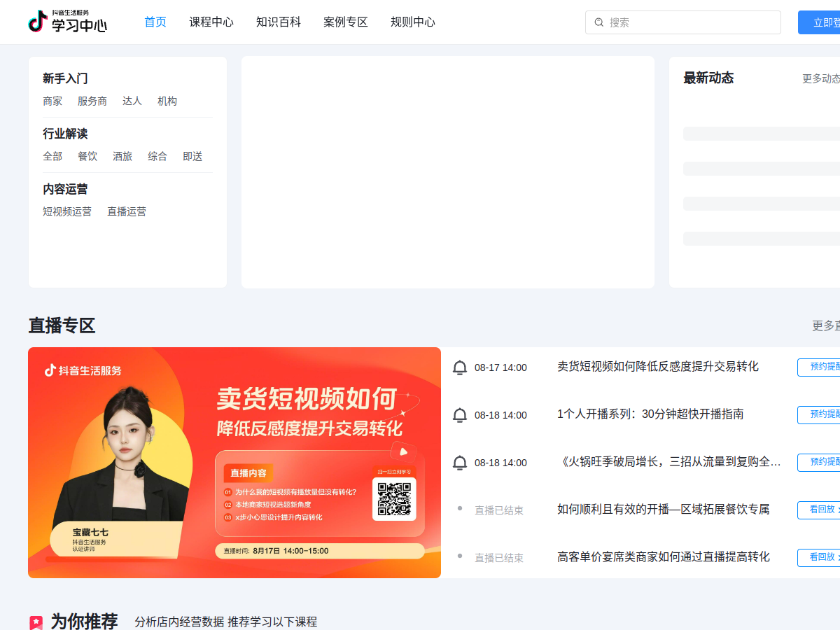This screenshot has height=630, width=840.
Task: Click the 立即登录 button
Action: coord(819,22)
